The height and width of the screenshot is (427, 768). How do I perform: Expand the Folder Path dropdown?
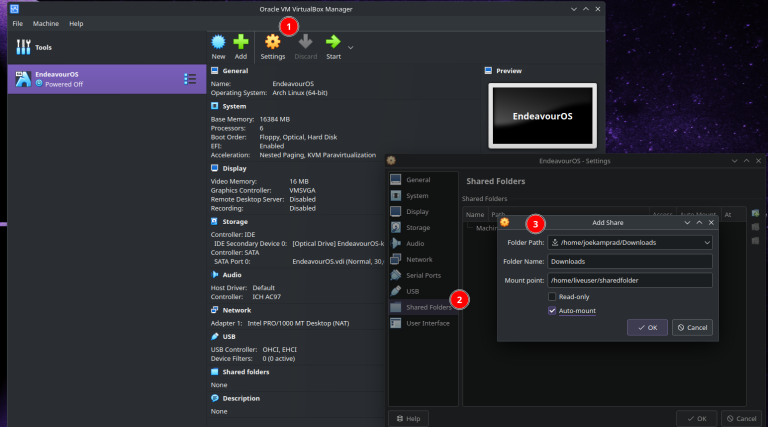point(706,242)
